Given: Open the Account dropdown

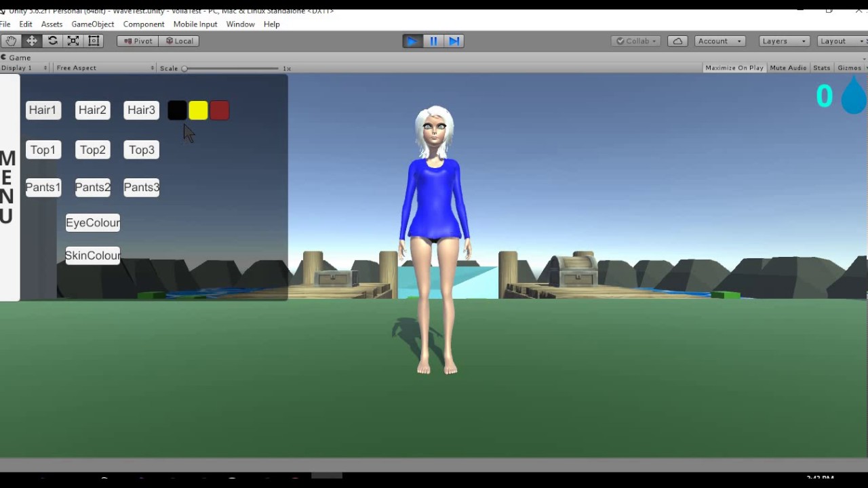Looking at the screenshot, I should click(719, 41).
